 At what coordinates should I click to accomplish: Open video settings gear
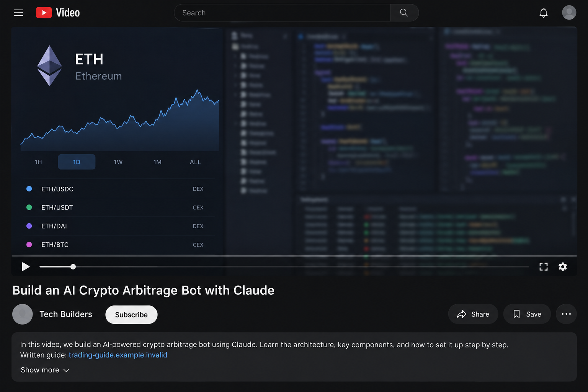pos(562,266)
